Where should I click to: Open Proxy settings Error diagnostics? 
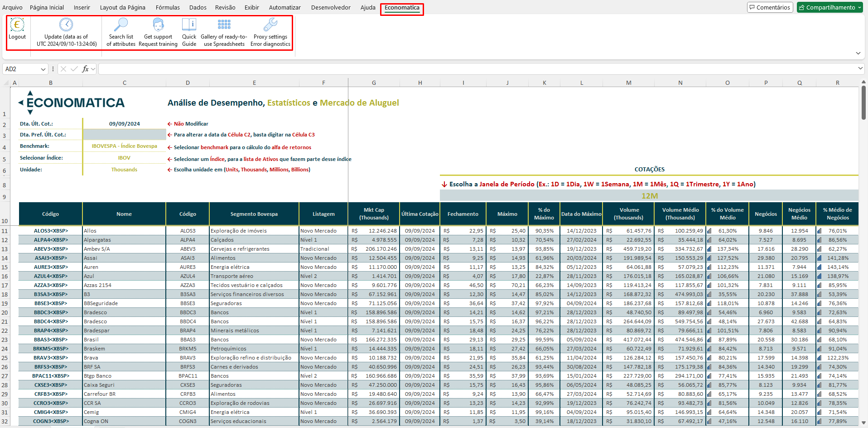tap(270, 32)
